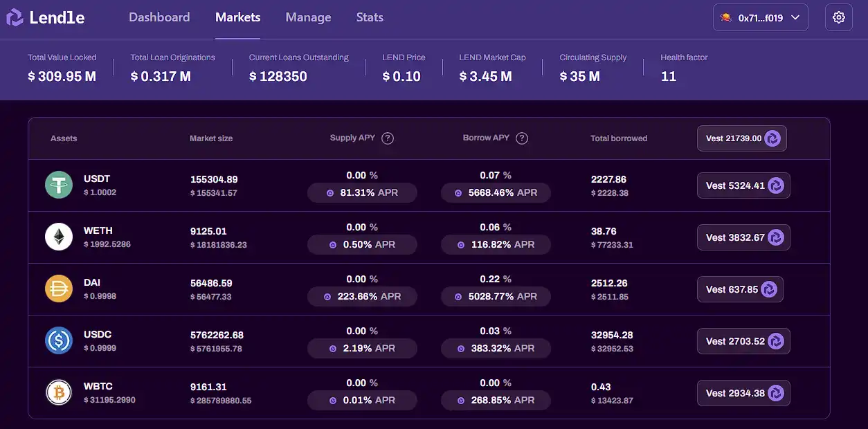Open the Dashboard tab
The width and height of the screenshot is (868, 429).
(159, 17)
